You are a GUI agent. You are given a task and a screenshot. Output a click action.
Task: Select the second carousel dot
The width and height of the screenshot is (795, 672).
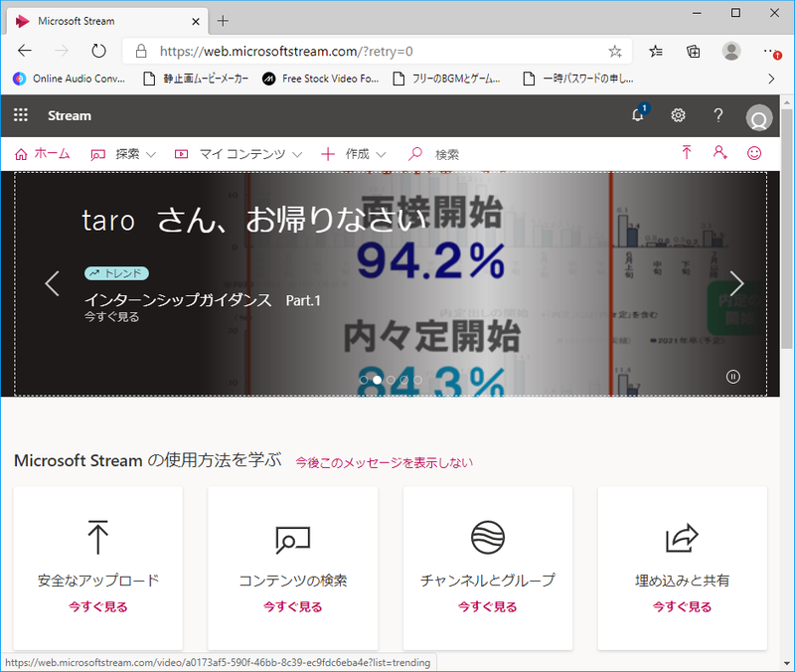pos(378,380)
